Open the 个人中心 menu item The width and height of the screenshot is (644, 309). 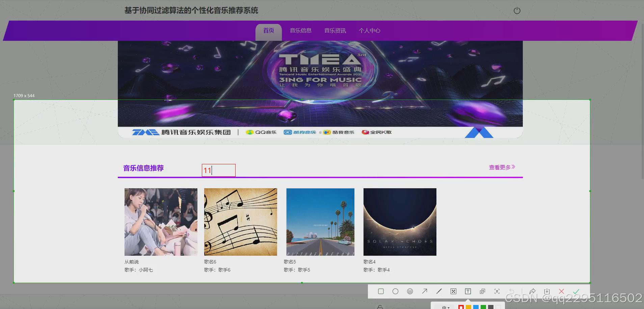coord(370,31)
